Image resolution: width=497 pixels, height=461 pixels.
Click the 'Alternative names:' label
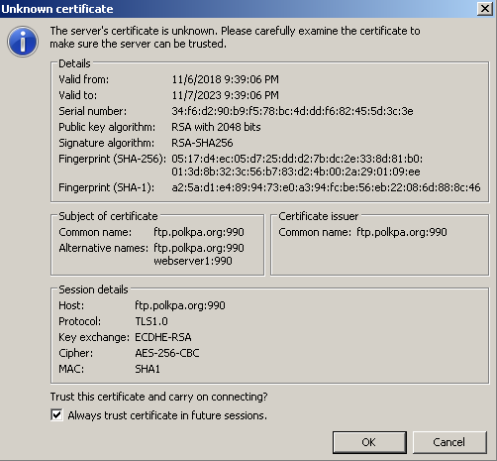point(103,248)
